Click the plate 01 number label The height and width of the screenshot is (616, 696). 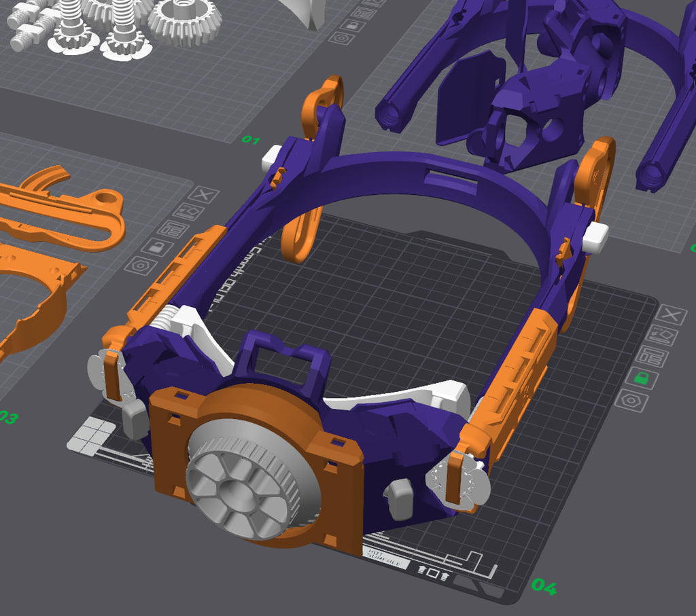[x=251, y=140]
